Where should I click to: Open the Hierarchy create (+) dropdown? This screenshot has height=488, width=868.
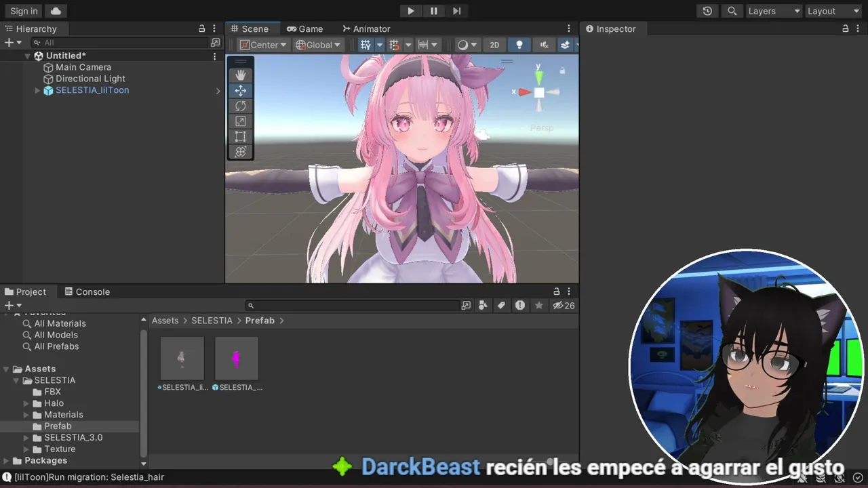[x=13, y=43]
